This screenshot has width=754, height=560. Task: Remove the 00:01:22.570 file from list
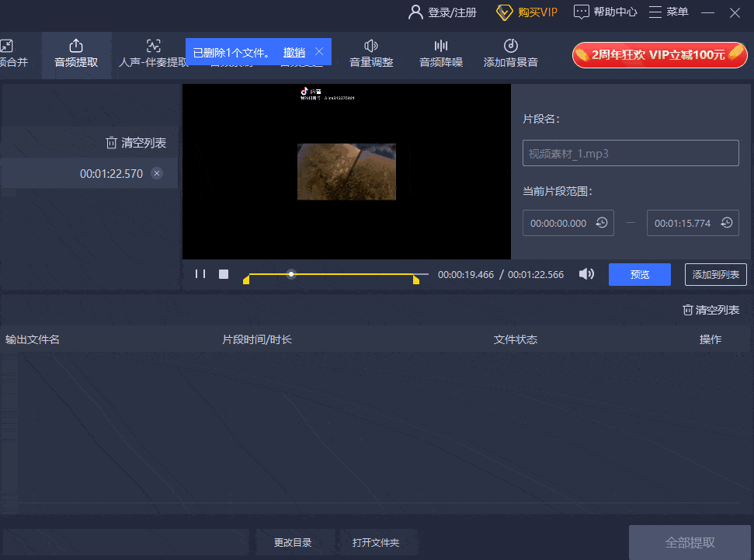point(157,174)
